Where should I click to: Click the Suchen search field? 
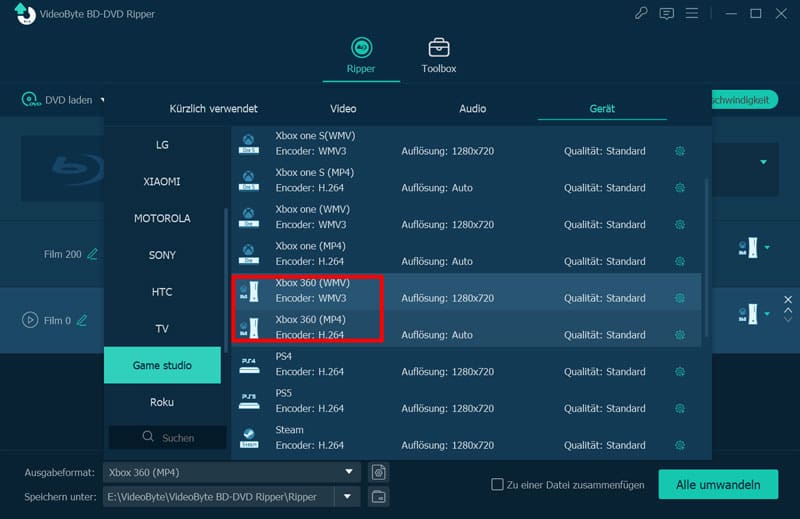tap(167, 437)
